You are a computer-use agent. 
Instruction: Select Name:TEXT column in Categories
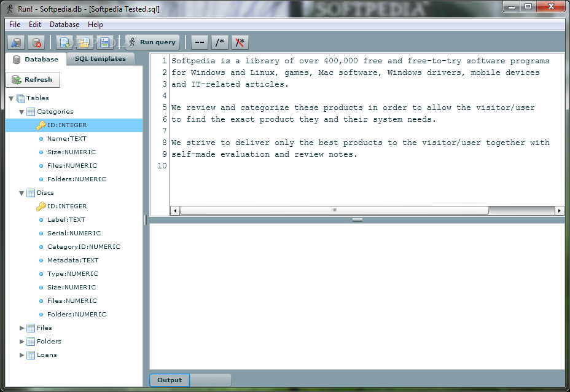pyautogui.click(x=67, y=138)
